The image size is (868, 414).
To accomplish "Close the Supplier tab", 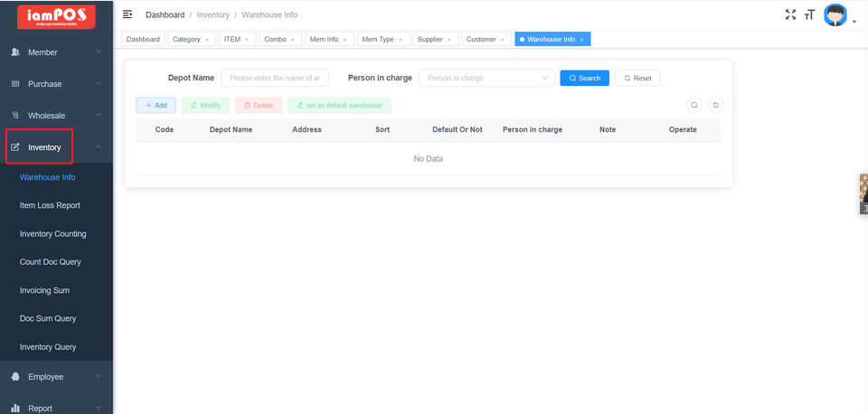I will click(450, 40).
